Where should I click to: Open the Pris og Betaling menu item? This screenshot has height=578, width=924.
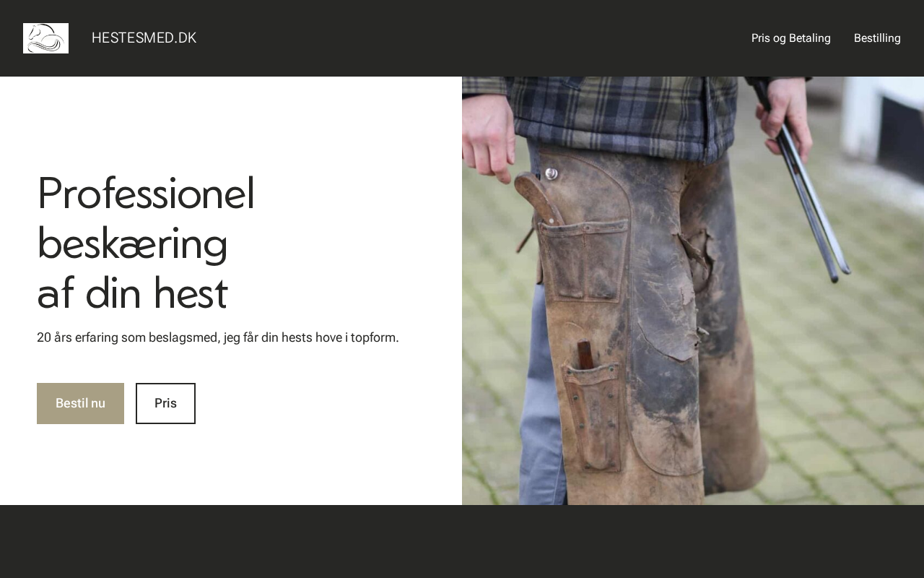[791, 38]
